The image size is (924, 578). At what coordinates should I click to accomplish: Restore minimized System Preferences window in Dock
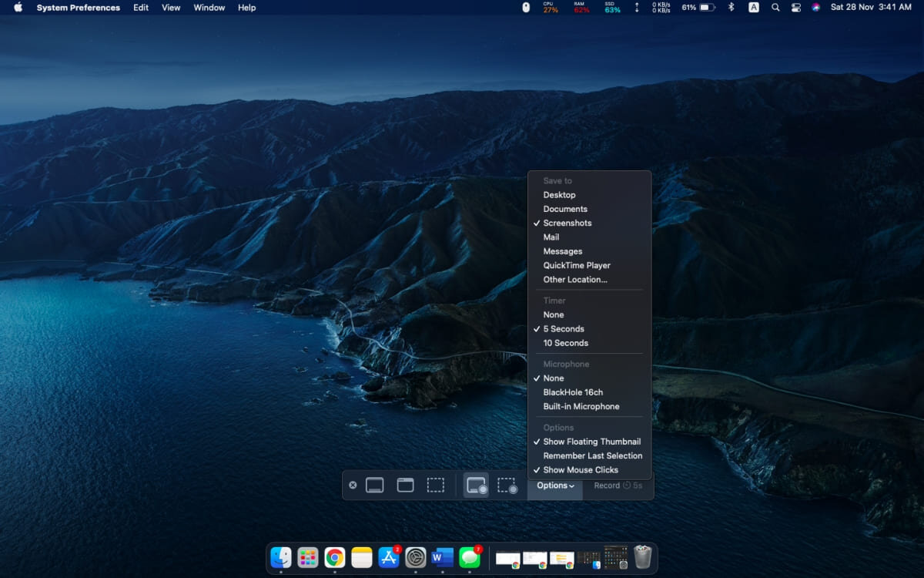(616, 557)
